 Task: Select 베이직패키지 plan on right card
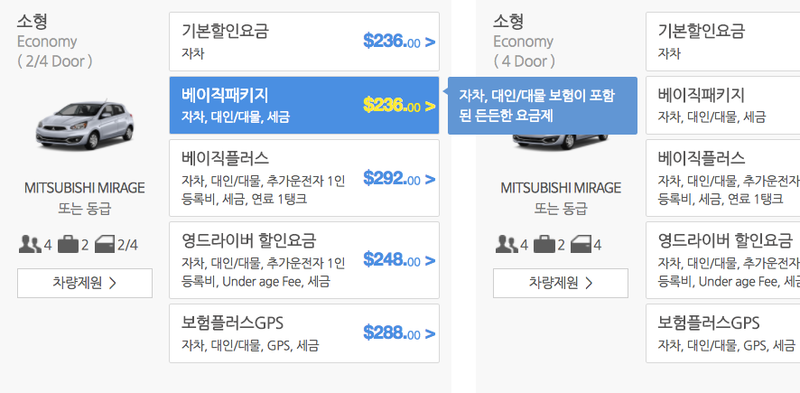(x=722, y=105)
